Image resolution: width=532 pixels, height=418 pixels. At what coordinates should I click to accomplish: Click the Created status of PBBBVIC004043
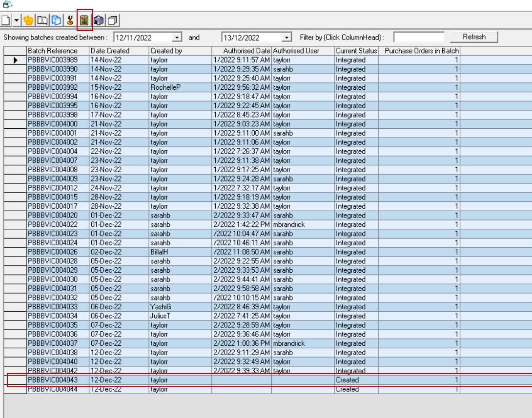coord(356,380)
